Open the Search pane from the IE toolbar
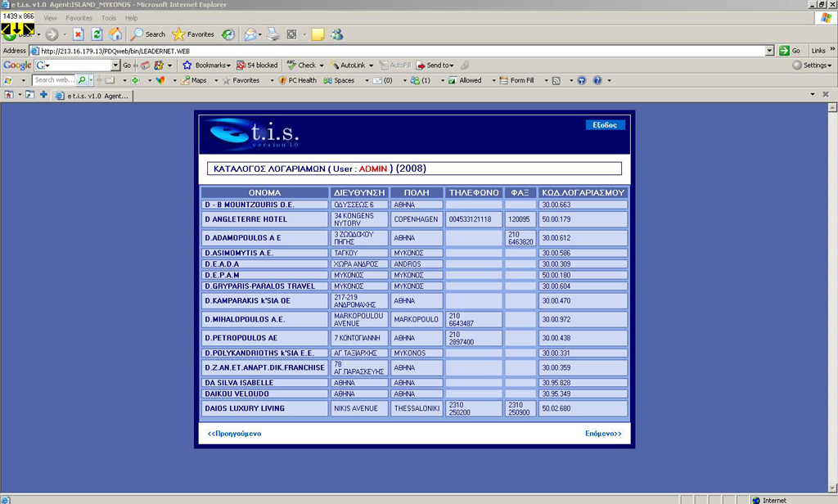838x504 pixels. coord(148,34)
